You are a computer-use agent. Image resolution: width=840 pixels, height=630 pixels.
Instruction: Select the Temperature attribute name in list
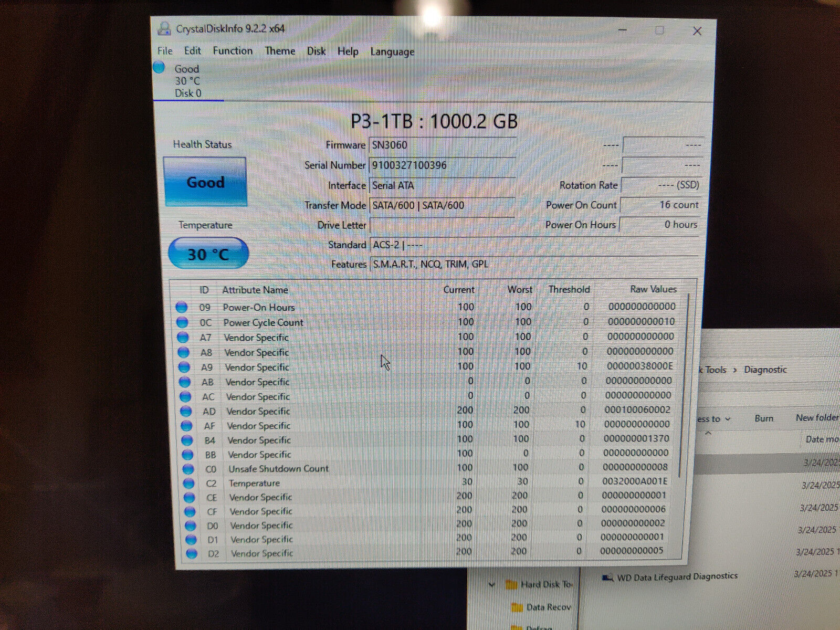coord(254,483)
